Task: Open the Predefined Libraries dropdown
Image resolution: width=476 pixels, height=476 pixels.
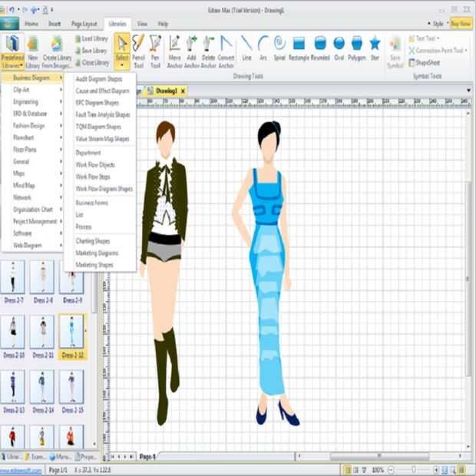Action: 12,51
